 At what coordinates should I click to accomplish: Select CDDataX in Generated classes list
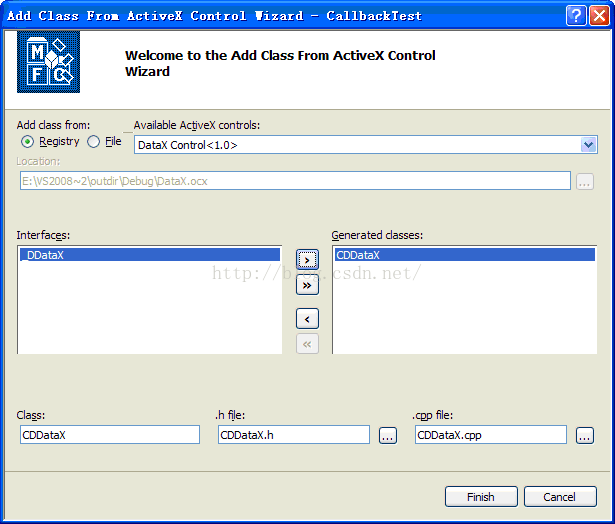[465, 255]
